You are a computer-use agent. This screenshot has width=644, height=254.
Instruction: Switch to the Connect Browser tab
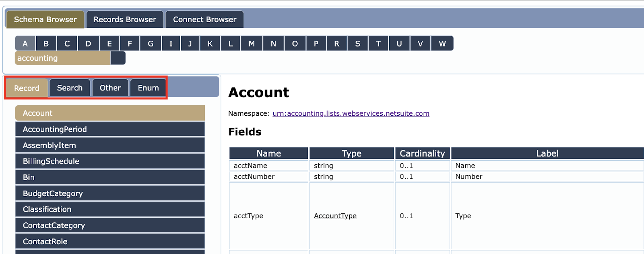click(x=204, y=19)
